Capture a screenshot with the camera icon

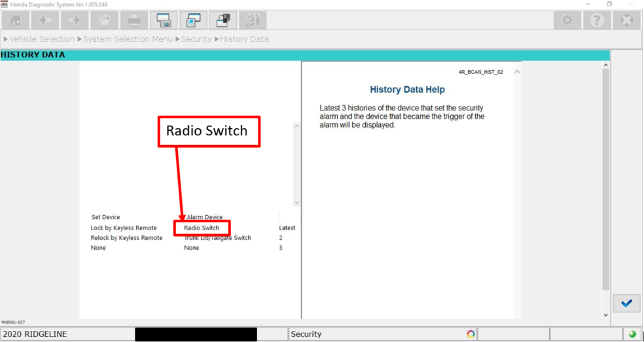tap(164, 20)
